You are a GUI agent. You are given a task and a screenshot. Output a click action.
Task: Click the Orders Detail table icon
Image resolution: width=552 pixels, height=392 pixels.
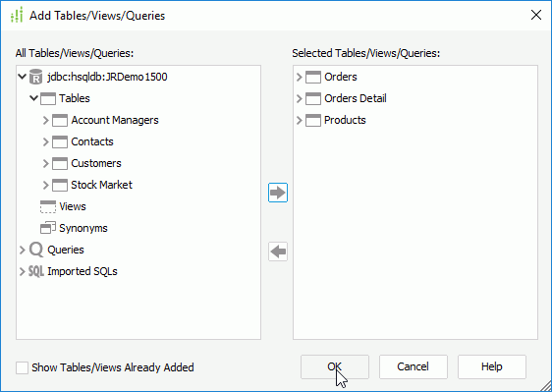point(313,98)
